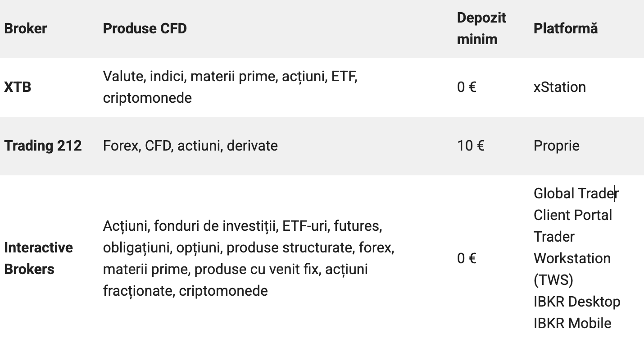The width and height of the screenshot is (644, 339).
Task: Click the Interactive Brokers products description cell
Action: [249, 258]
